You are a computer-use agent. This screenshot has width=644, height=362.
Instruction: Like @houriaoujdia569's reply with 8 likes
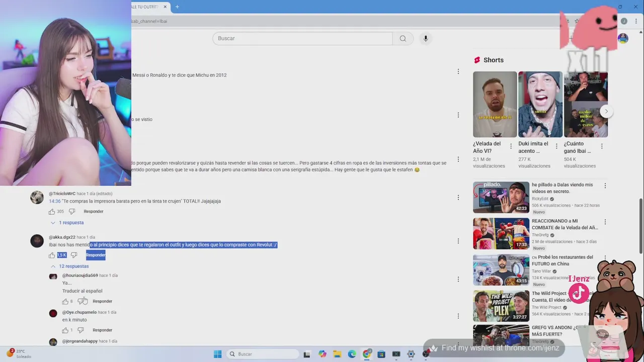coord(65,302)
